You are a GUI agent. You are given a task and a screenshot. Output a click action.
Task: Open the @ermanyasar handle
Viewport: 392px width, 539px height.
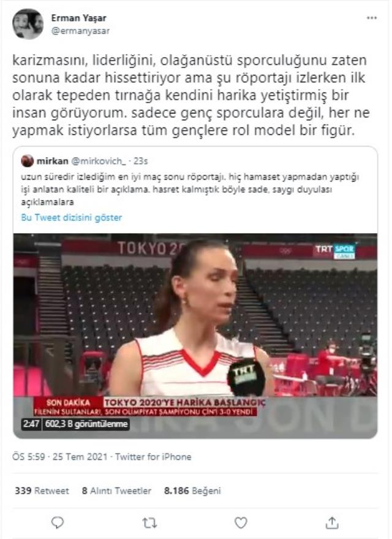80,31
